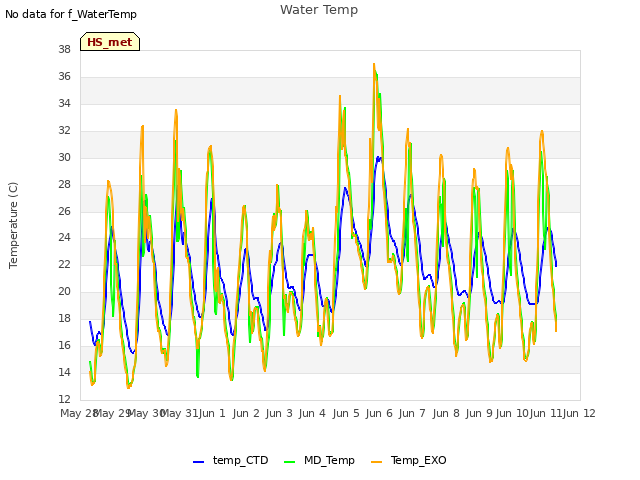Click the y-axis tick label 20
This screenshot has width=640, height=480.
pos(64,291)
